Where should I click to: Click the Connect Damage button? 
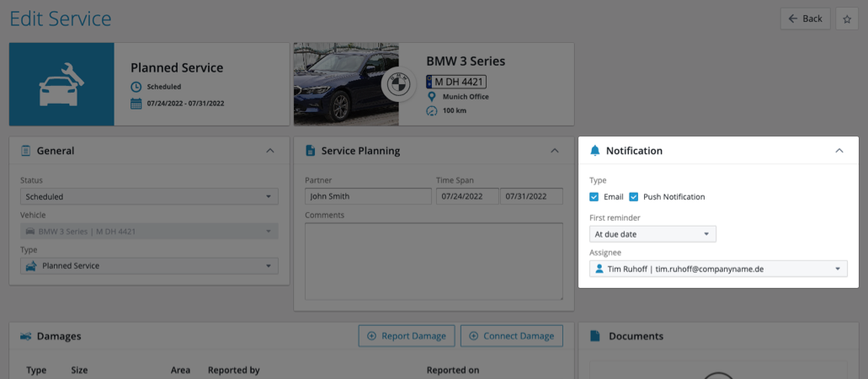click(511, 336)
